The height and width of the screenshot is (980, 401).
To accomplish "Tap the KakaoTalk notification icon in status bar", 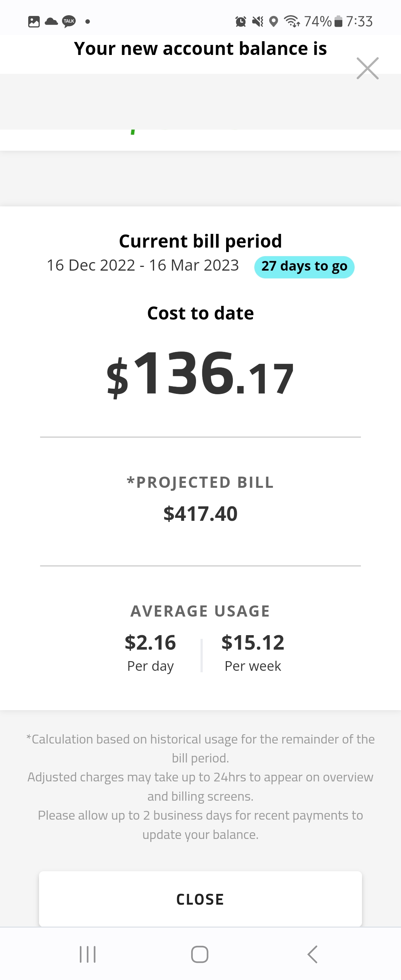I will click(x=69, y=21).
